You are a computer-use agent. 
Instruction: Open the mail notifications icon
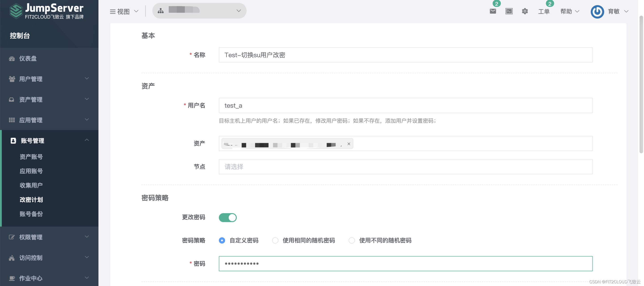click(493, 11)
